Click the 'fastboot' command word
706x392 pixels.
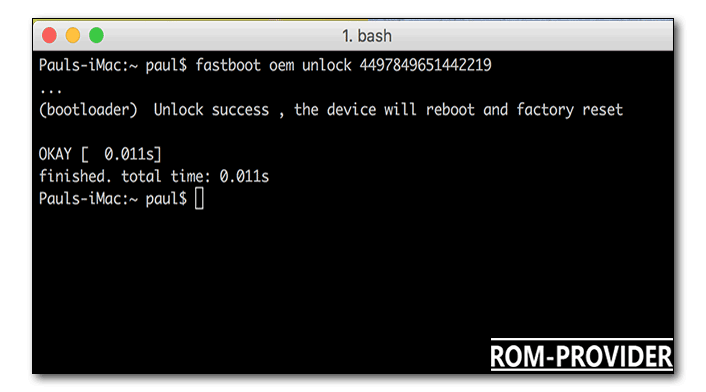(228, 65)
